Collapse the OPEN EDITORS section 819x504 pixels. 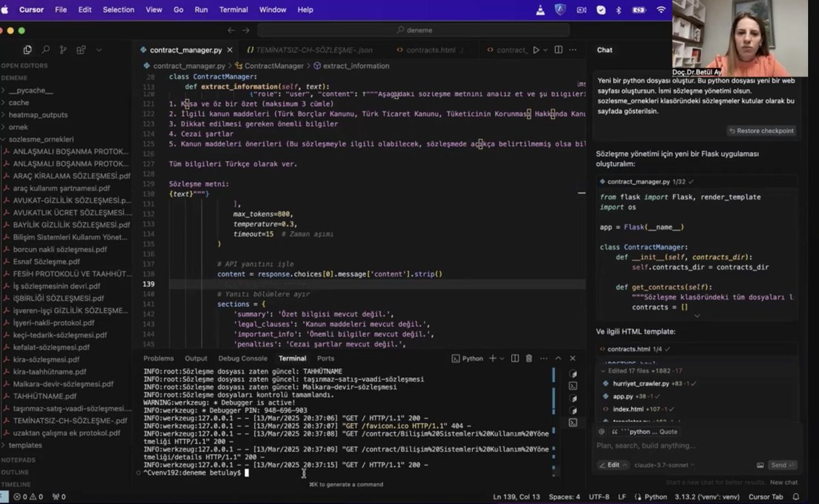[x=25, y=65]
